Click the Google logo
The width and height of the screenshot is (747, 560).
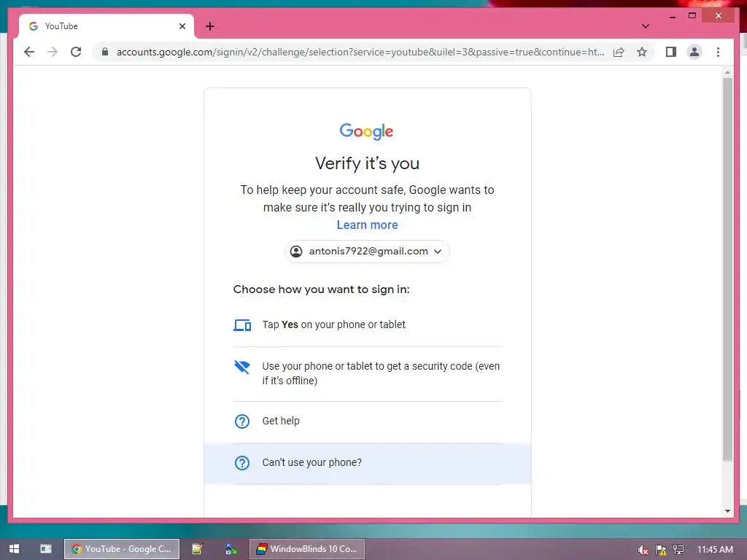pos(367,131)
